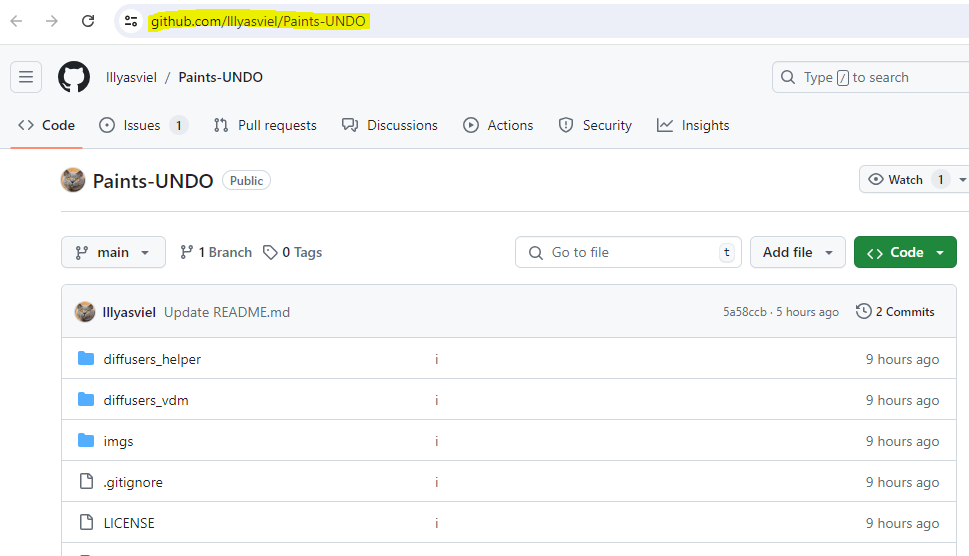
Task: Open the diffusers_vdm folder
Action: pyautogui.click(x=146, y=400)
